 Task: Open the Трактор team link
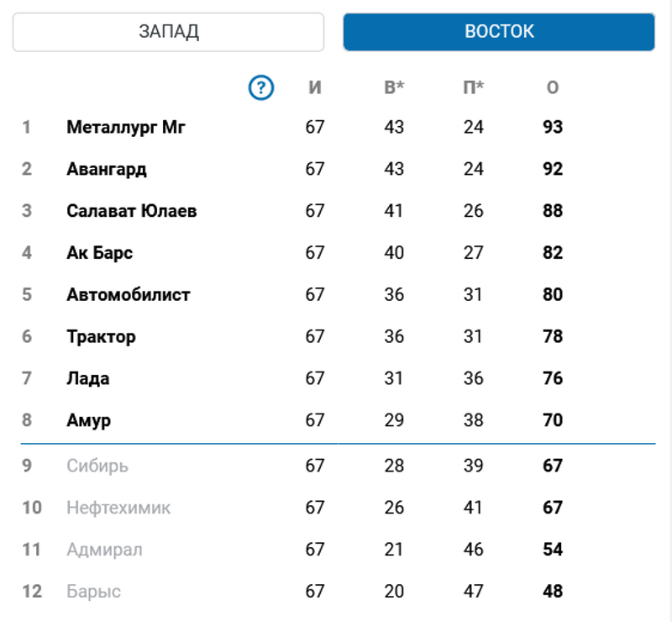(101, 337)
